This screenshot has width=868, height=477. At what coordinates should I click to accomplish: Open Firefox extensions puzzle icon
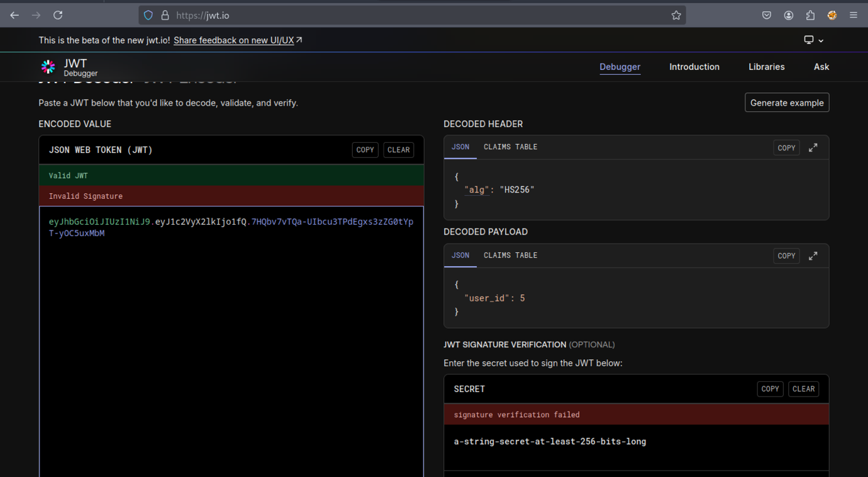810,15
